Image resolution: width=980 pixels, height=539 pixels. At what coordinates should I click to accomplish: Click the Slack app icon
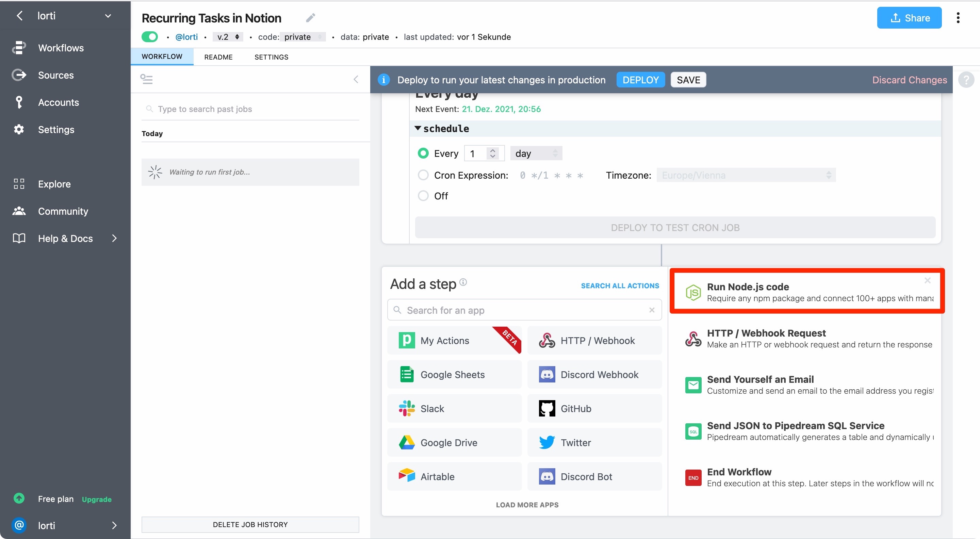[406, 409]
